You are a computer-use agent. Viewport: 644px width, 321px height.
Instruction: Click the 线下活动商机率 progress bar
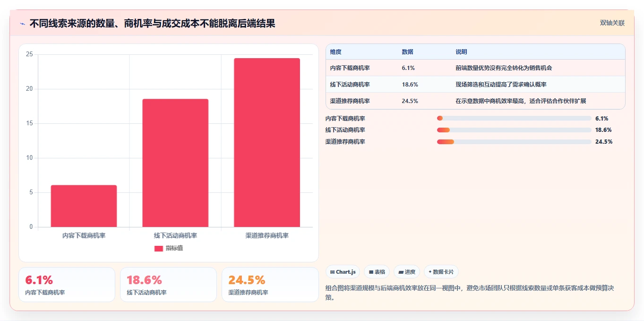pos(514,130)
